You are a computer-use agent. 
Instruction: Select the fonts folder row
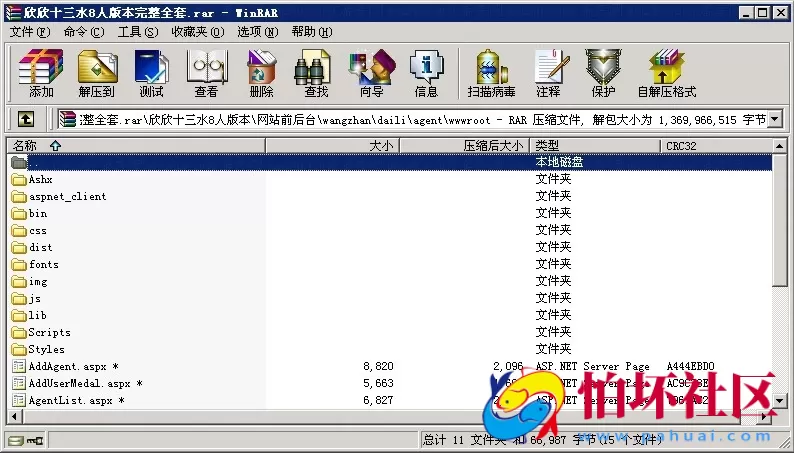[390, 264]
